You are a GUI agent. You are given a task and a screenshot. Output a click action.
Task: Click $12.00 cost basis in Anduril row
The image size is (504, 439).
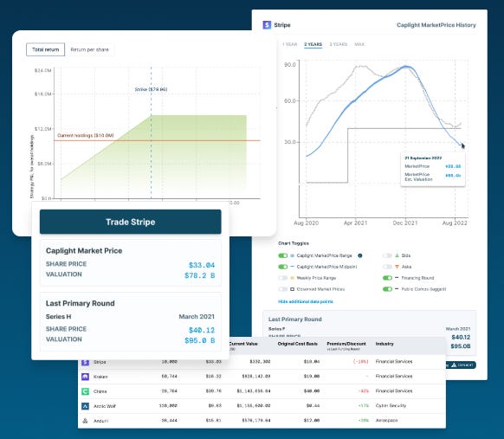312,420
